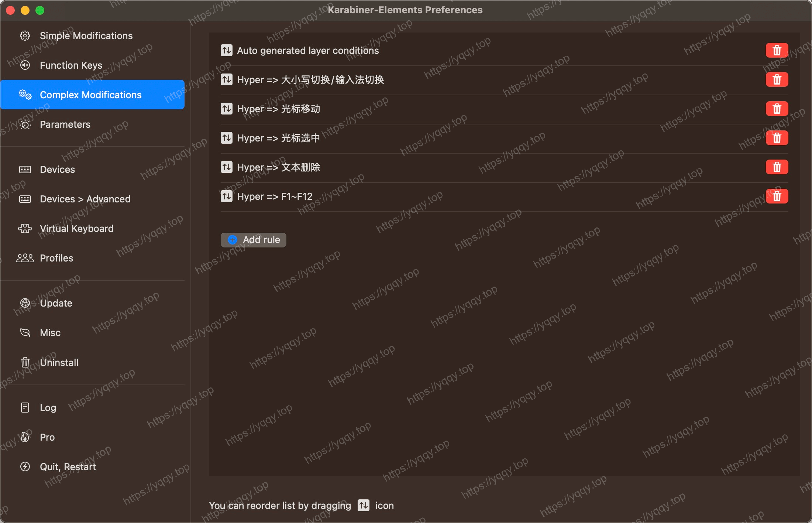Select the Complex Modifications section
The width and height of the screenshot is (812, 523).
pyautogui.click(x=93, y=95)
